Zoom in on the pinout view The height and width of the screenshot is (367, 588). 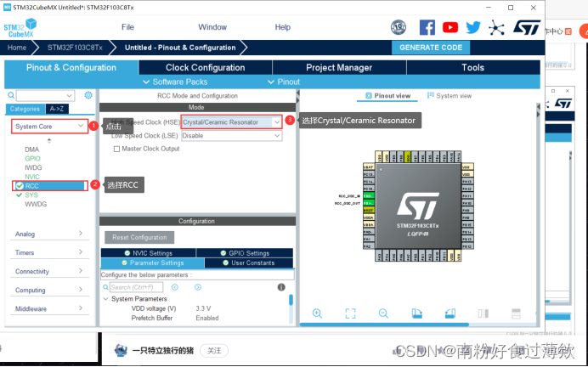click(317, 313)
